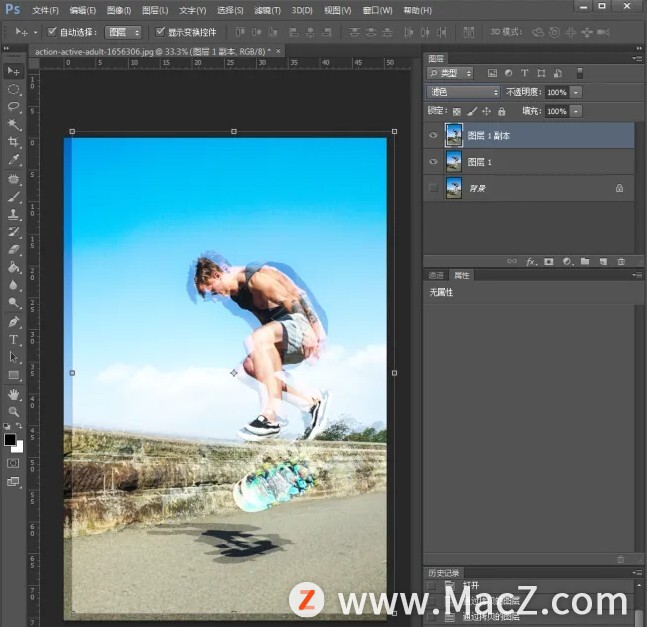
Task: Open the 不透明度 opacity slider arrow
Action: [x=576, y=92]
